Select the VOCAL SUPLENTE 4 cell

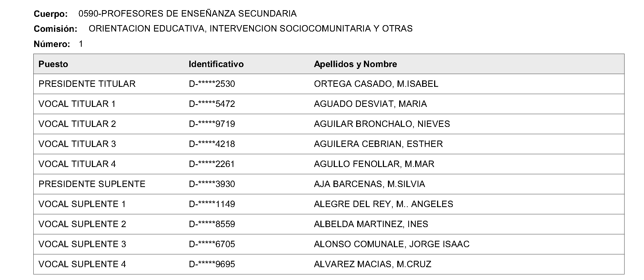coord(82,264)
